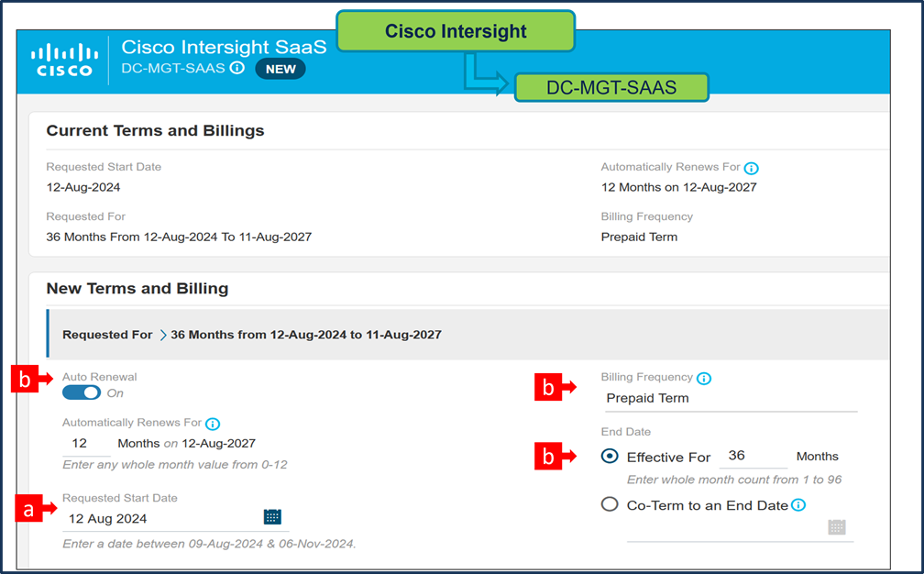Open the disabled Co-Term end date calendar icon
The height and width of the screenshot is (574, 924).
[x=837, y=526]
